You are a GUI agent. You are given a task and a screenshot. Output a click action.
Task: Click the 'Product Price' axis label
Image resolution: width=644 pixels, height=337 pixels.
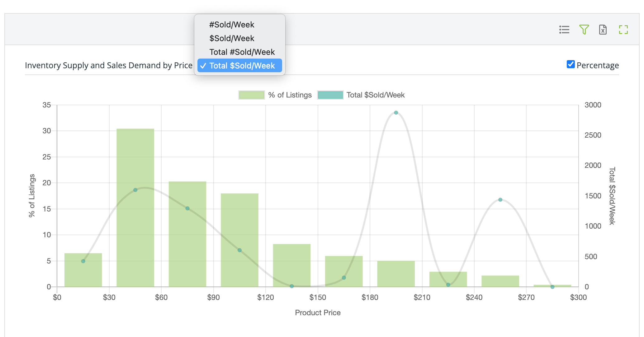click(318, 312)
